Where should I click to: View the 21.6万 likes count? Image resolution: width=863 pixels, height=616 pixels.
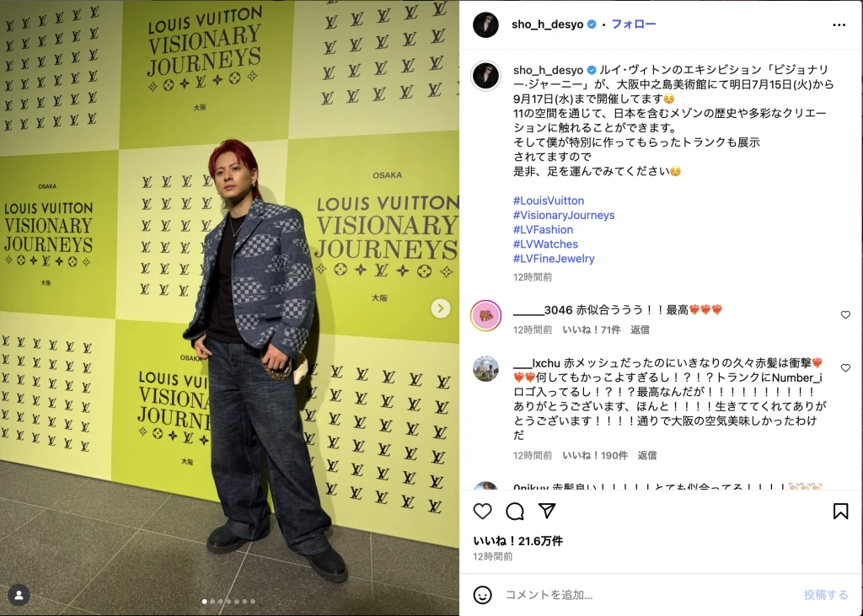pyautogui.click(x=517, y=541)
